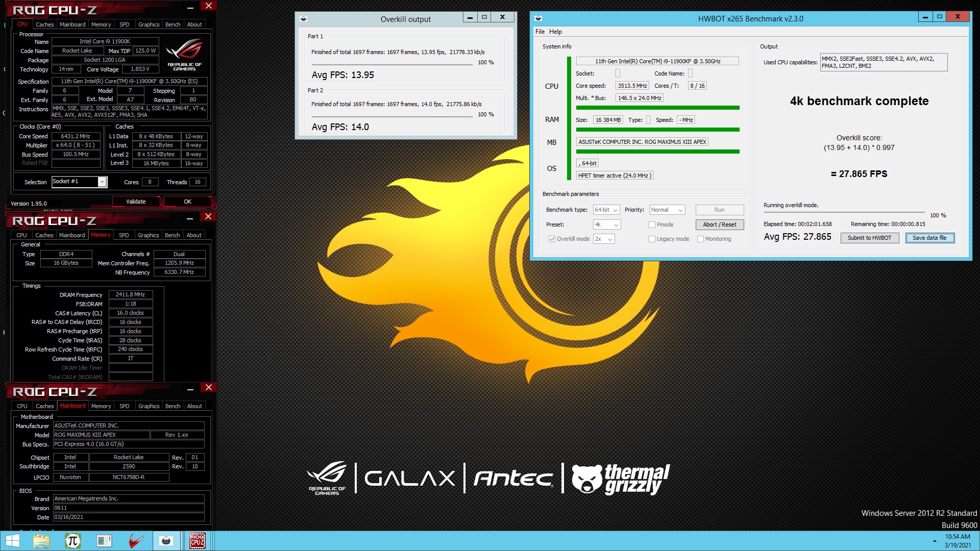Click the NB Frequency 6330.7 MHz value
980x551 pixels.
click(x=179, y=272)
